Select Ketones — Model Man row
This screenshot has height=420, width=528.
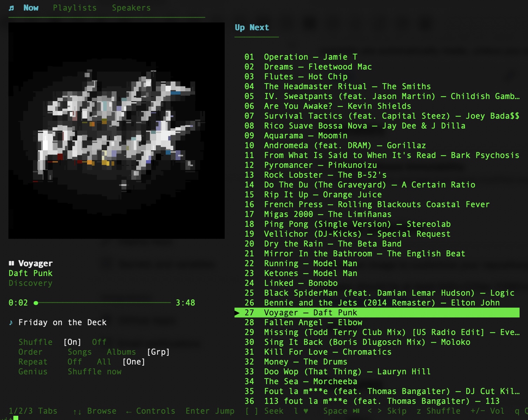377,273
